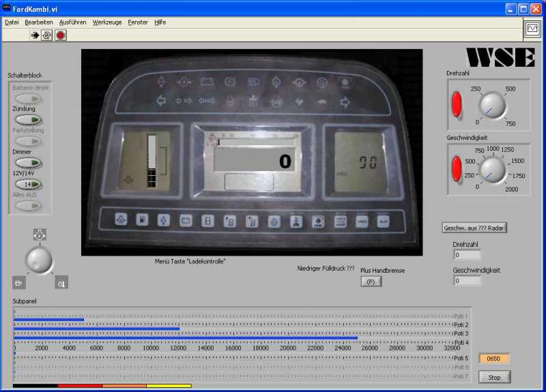Viewport: 546px width, 392px height.
Task: Click the Run Continuously toolbar icon
Action: pos(47,35)
